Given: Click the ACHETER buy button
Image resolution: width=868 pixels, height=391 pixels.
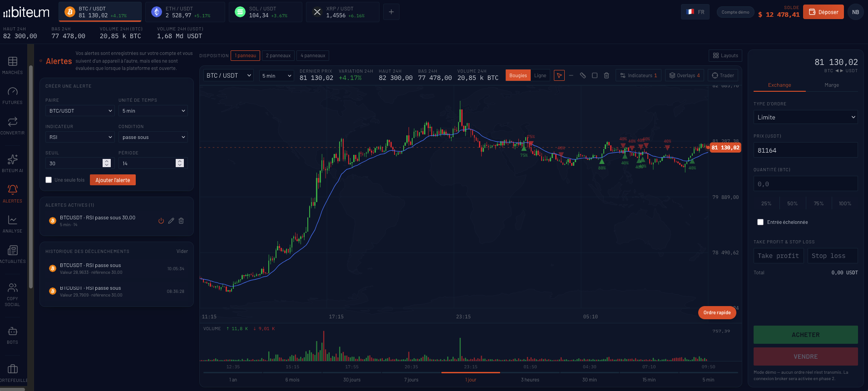Looking at the screenshot, I should (x=806, y=335).
